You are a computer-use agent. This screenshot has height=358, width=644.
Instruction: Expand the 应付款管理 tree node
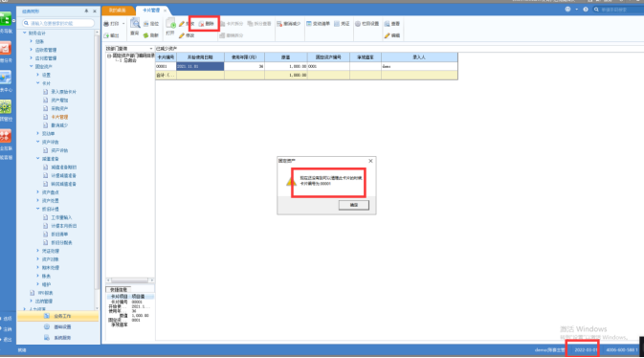pyautogui.click(x=32, y=58)
